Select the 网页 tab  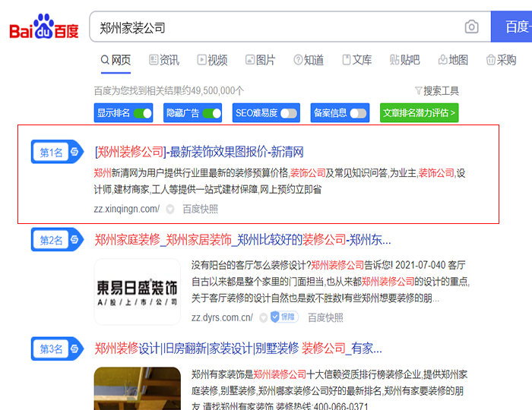click(116, 60)
